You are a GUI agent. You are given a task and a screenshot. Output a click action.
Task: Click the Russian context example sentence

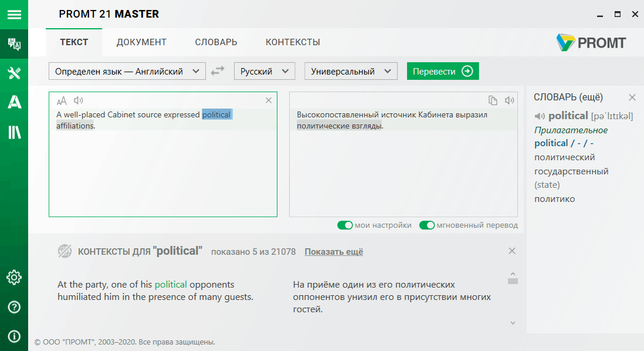pyautogui.click(x=392, y=297)
